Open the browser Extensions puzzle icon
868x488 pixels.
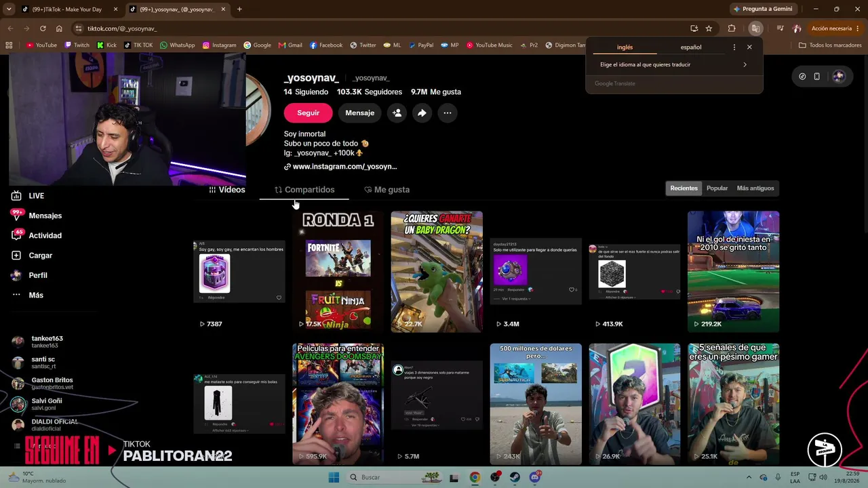click(x=732, y=28)
